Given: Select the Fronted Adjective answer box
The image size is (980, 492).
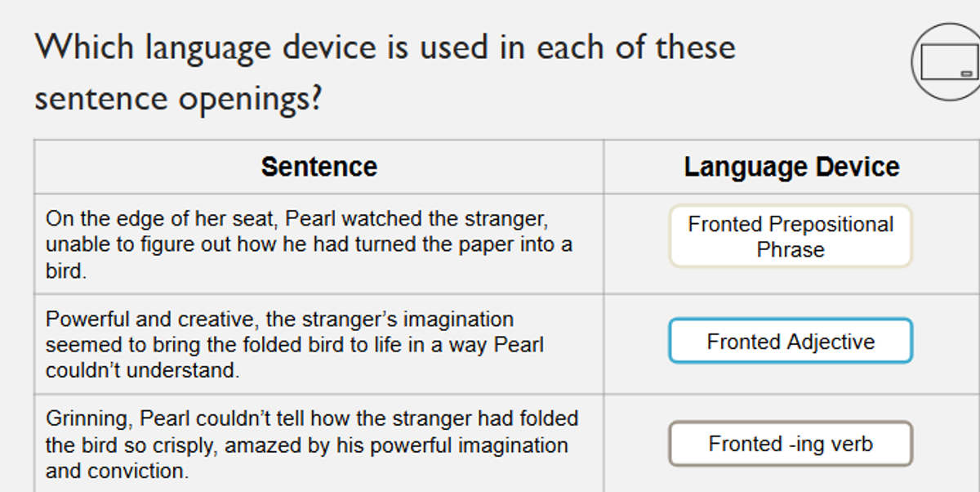Looking at the screenshot, I should click(x=791, y=341).
